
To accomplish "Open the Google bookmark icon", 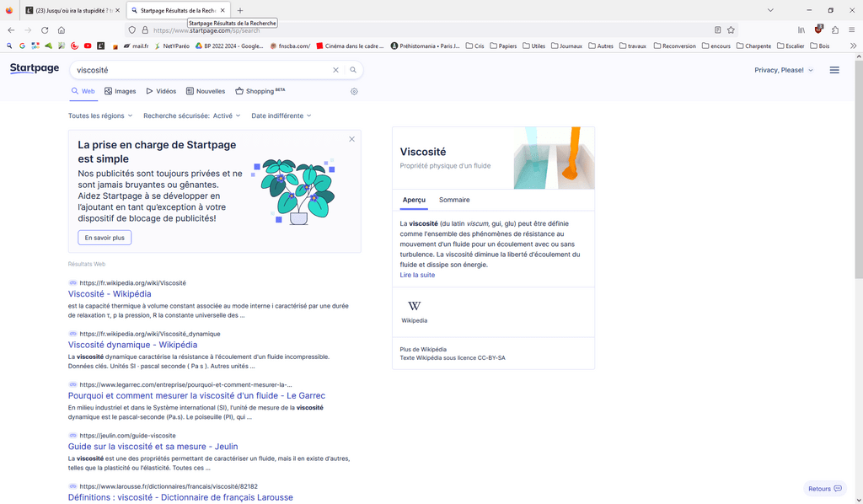I will [x=22, y=46].
